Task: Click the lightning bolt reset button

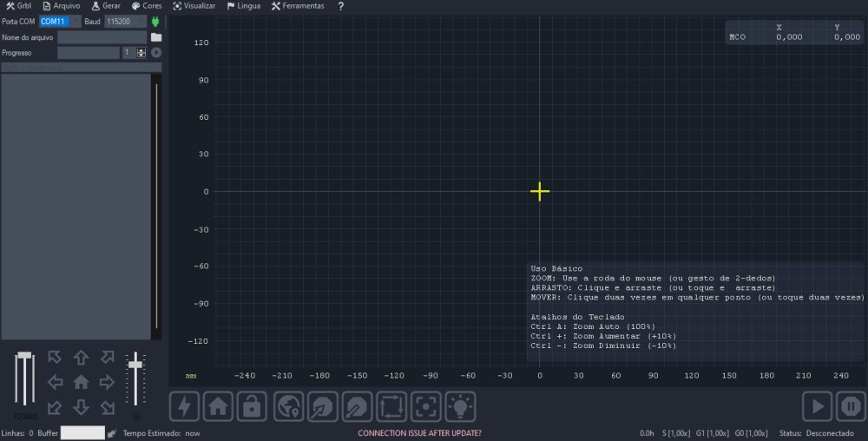Action: coord(184,405)
